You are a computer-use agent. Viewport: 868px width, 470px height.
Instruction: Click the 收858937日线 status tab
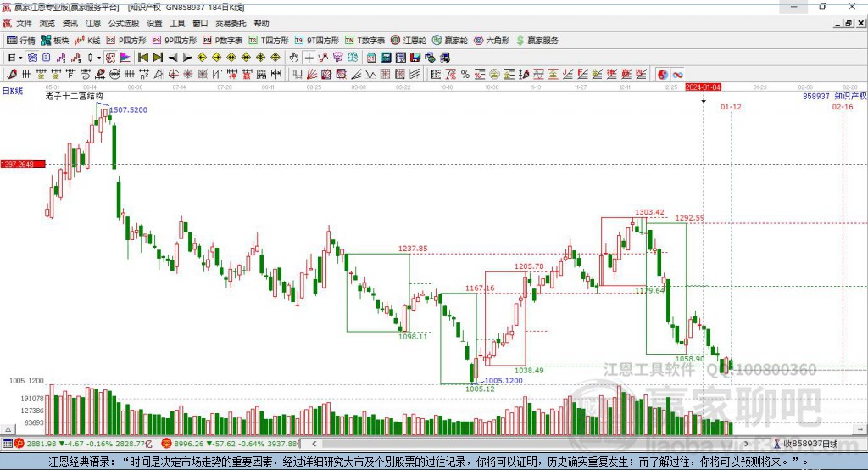[x=805, y=444]
